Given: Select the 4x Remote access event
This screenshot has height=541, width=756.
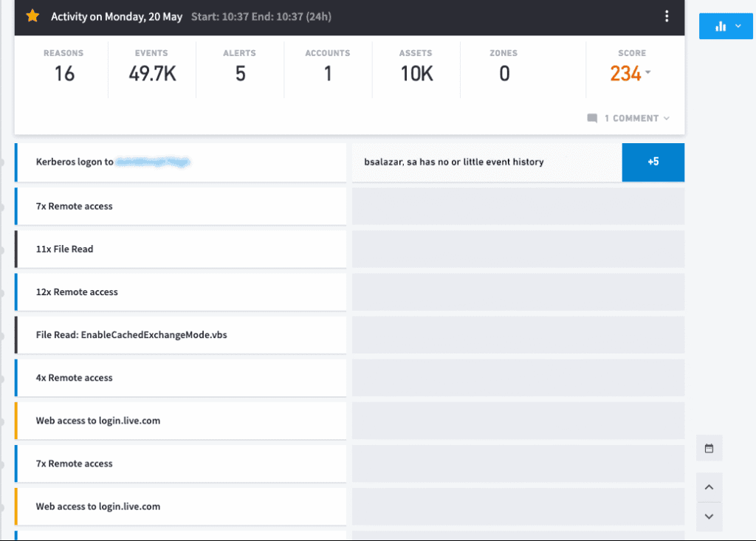Looking at the screenshot, I should click(180, 378).
